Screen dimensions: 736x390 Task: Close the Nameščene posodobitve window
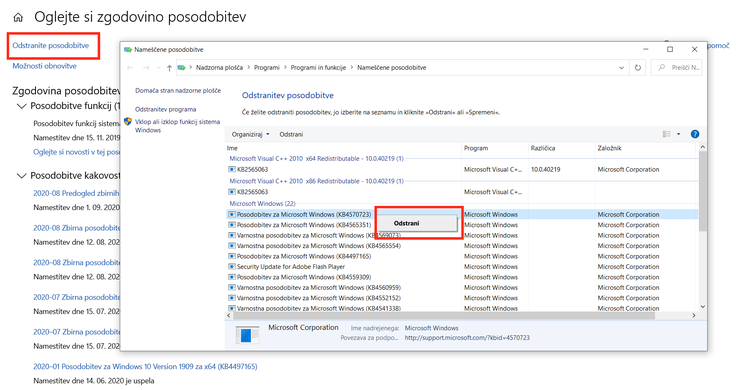[695, 49]
